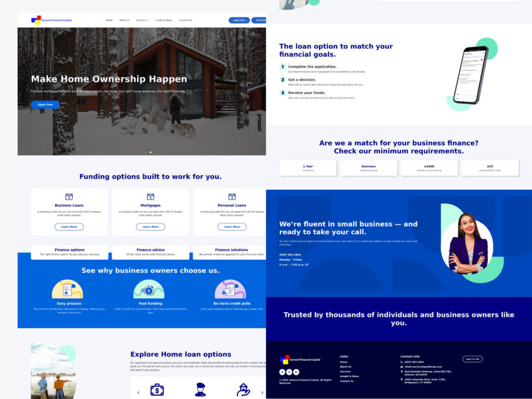Select the Finance options tab card
The image size is (532, 399).
coord(70,252)
